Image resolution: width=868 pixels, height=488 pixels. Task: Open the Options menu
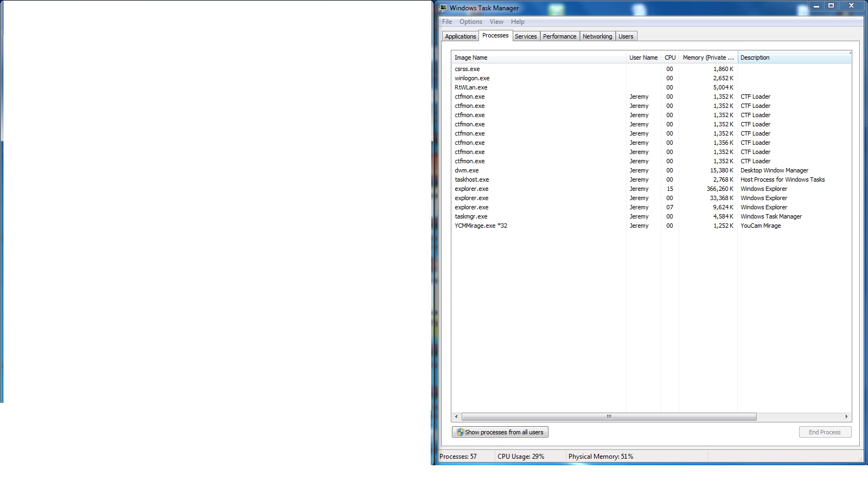click(471, 22)
